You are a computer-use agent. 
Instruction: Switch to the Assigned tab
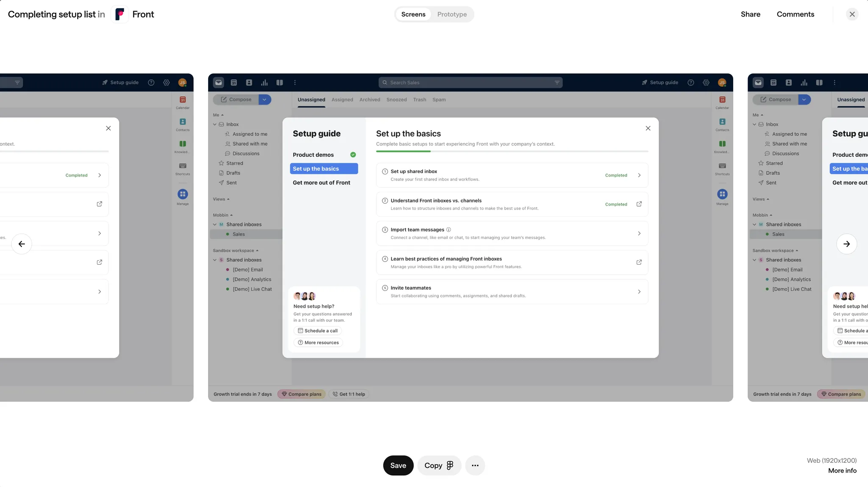pyautogui.click(x=342, y=100)
